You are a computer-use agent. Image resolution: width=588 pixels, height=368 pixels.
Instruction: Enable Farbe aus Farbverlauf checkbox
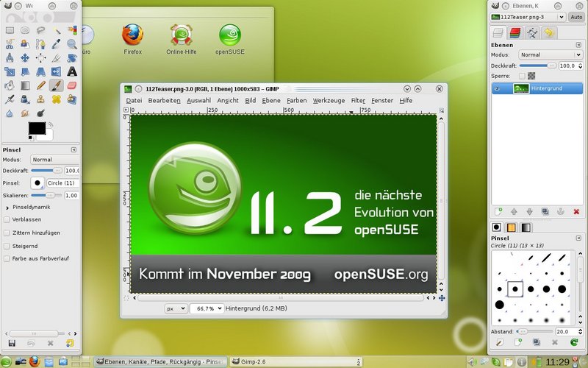point(7,259)
